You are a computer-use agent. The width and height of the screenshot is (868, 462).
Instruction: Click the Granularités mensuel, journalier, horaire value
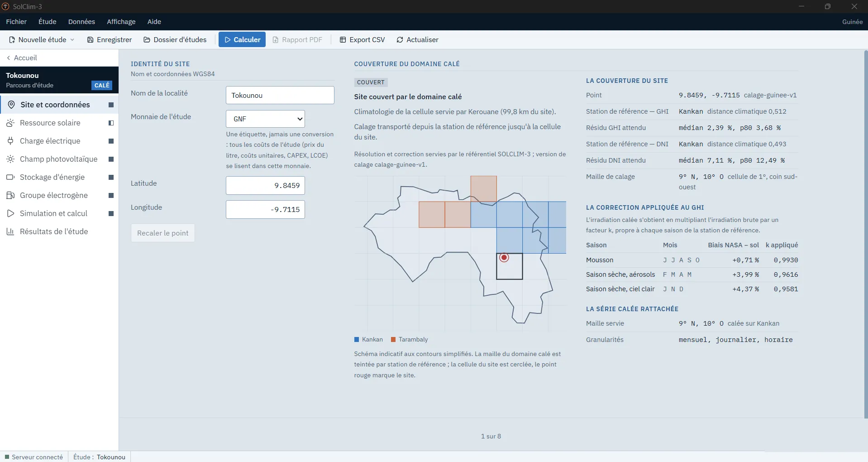[735, 340]
